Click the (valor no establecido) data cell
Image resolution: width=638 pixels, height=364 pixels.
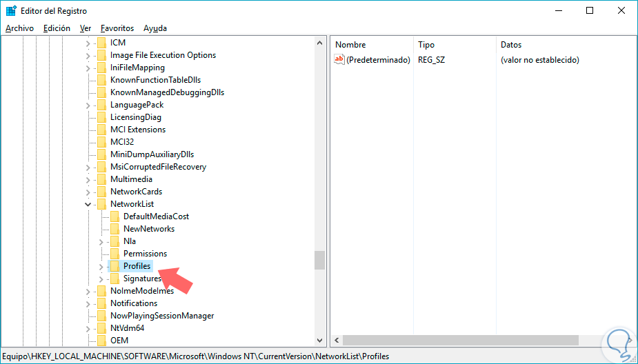click(x=540, y=60)
